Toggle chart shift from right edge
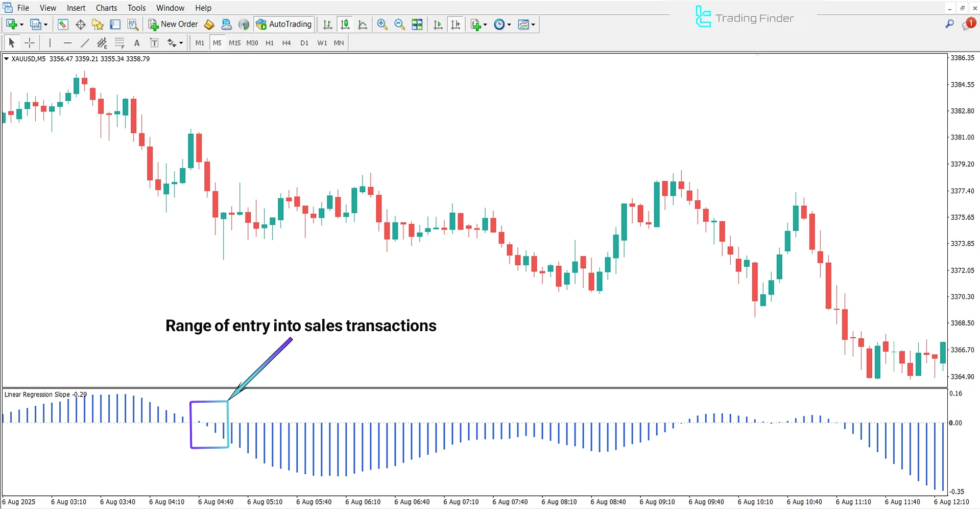Screen dimensions: 980x509 tap(456, 24)
